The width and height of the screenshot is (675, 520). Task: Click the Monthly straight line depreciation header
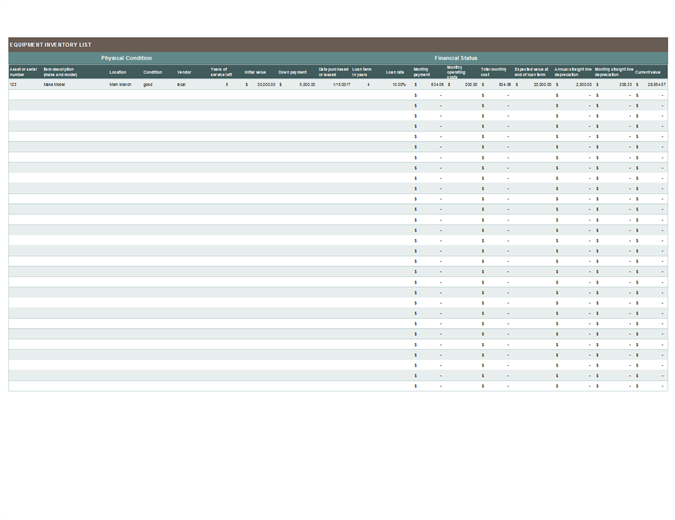(614, 72)
